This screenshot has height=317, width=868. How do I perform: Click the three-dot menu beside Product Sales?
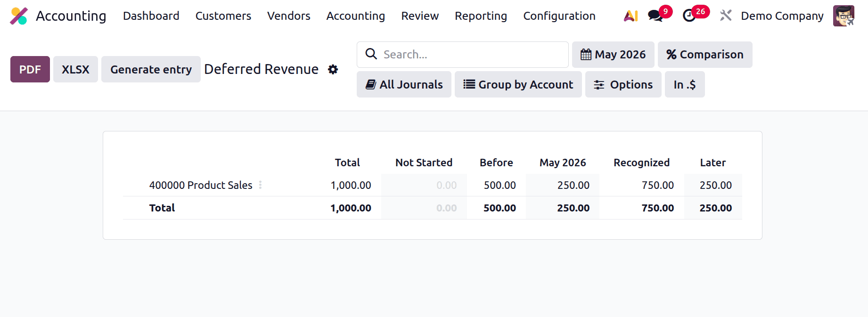tap(260, 185)
